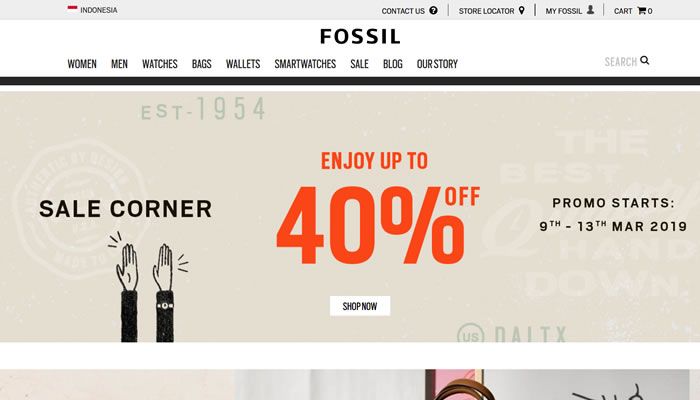
Task: Click the Fossil logo
Action: [360, 36]
